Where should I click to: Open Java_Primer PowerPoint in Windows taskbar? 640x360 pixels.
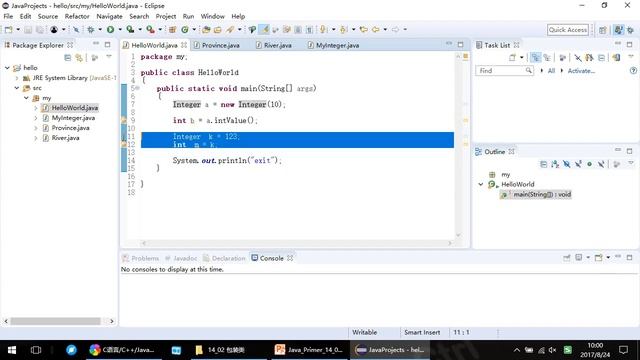click(309, 350)
